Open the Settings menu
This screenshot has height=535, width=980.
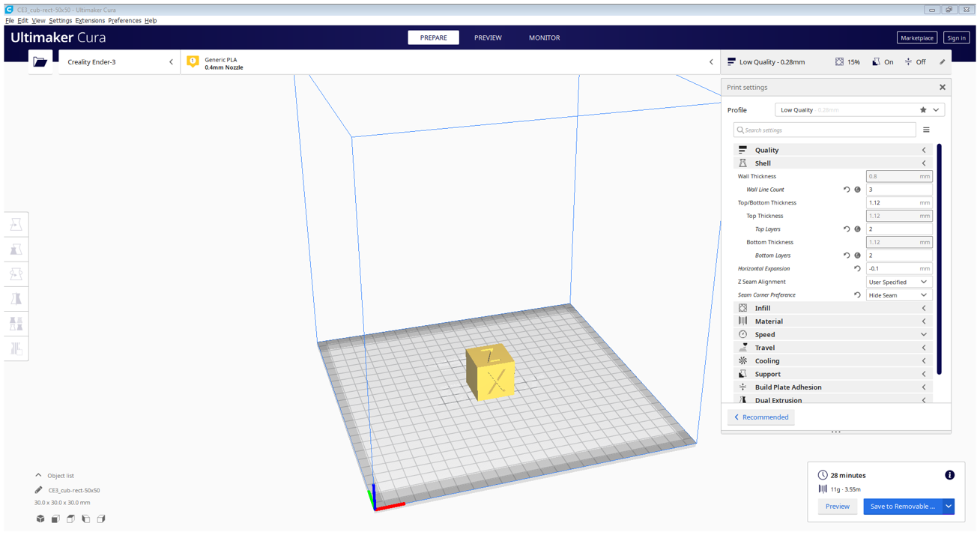[x=60, y=20]
